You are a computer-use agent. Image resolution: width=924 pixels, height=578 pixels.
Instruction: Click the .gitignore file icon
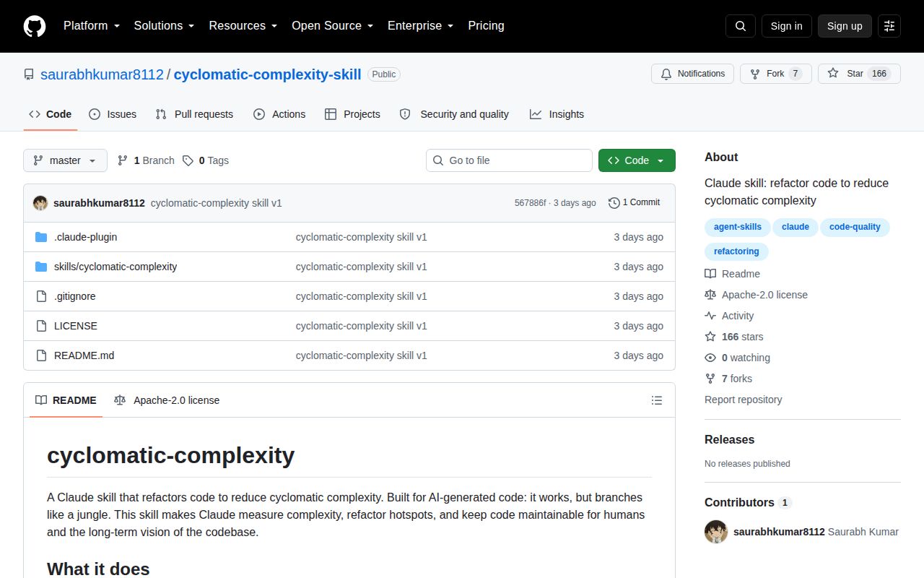tap(41, 296)
